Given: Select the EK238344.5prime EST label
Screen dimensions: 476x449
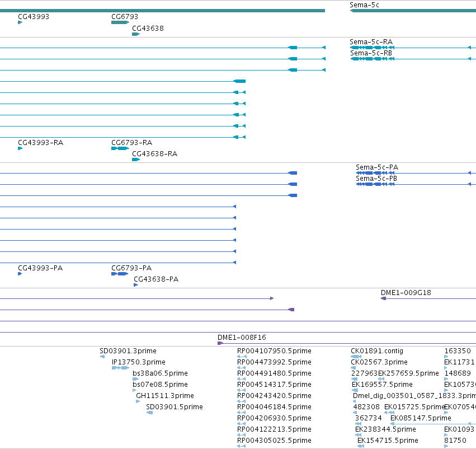Looking at the screenshot, I should (385, 429).
